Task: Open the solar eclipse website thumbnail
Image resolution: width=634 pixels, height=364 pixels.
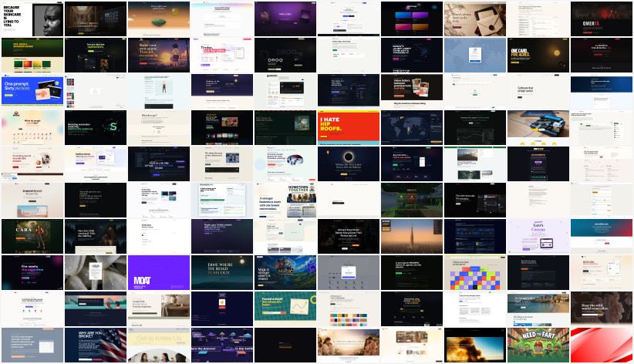Action: (349, 163)
